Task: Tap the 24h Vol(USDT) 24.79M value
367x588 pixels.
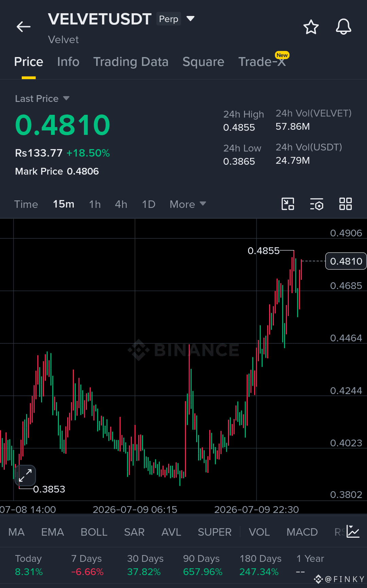Action: point(293,160)
